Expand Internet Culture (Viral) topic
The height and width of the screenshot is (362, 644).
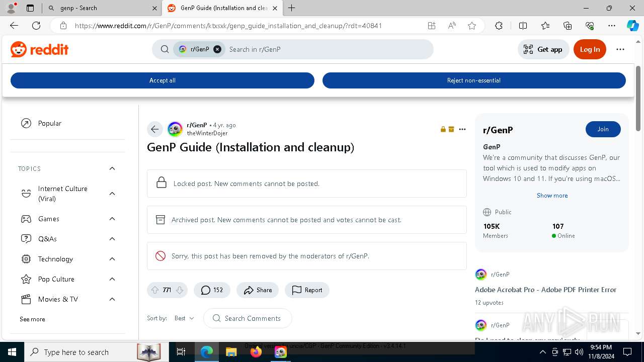(112, 194)
